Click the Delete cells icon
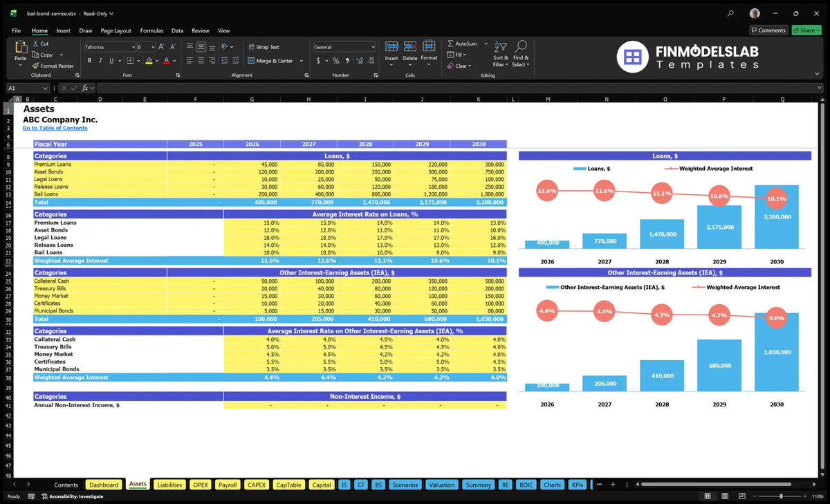This screenshot has width=830, height=504. pos(410,46)
